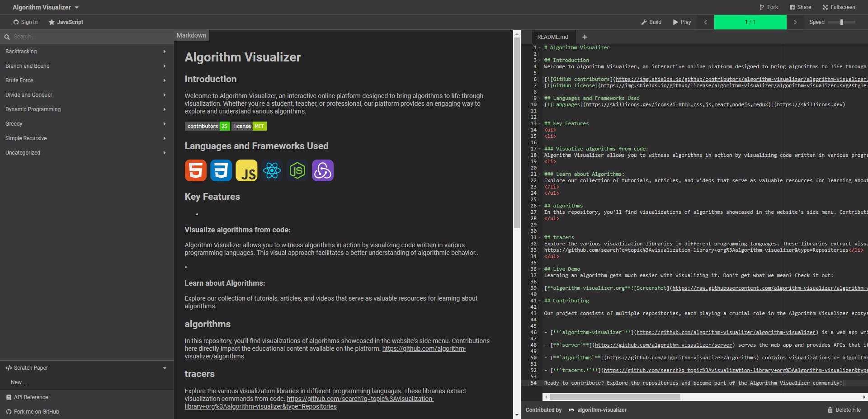Click the React atom skill icon
The width and height of the screenshot is (868, 419).
tap(272, 170)
